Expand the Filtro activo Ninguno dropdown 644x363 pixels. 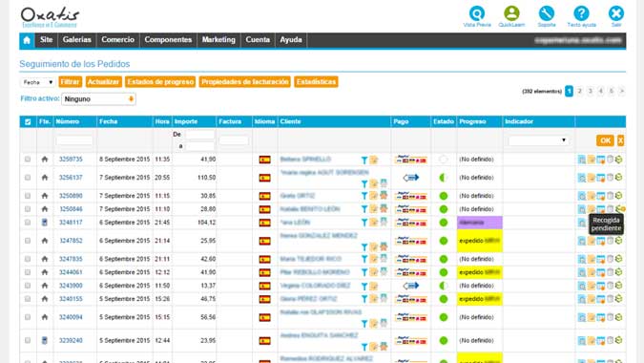[x=98, y=99]
